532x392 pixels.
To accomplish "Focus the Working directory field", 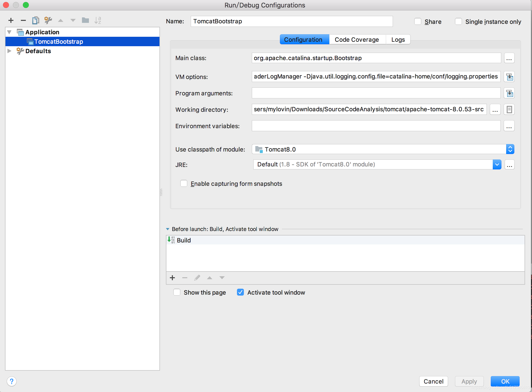I will [369, 110].
